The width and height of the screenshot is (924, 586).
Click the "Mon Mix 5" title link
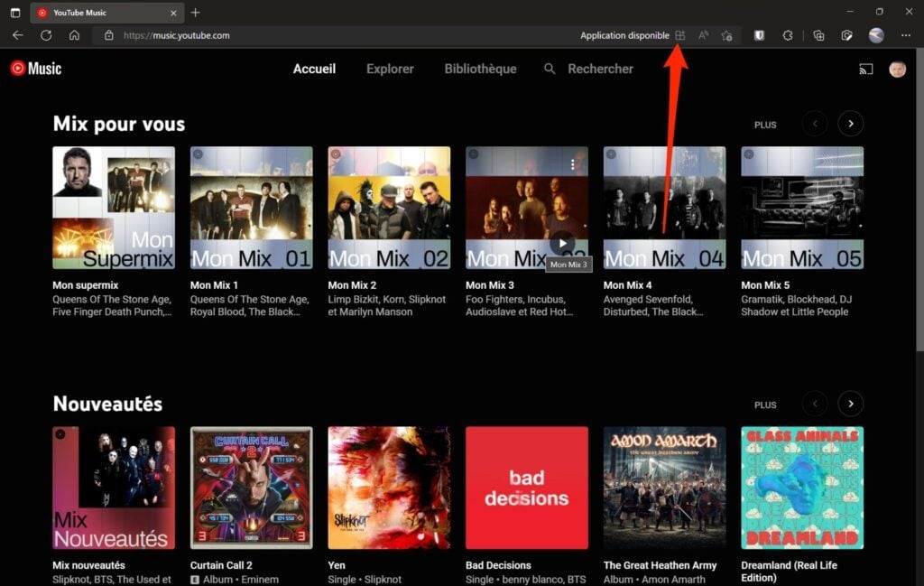click(x=765, y=285)
